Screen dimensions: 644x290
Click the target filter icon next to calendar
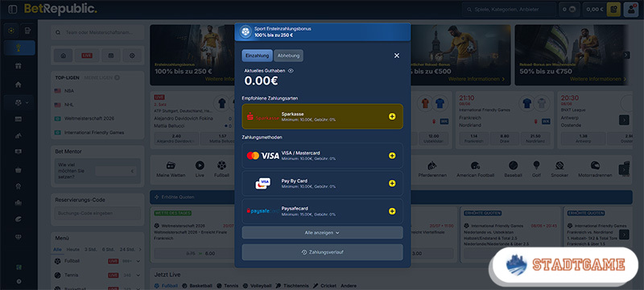132,56
